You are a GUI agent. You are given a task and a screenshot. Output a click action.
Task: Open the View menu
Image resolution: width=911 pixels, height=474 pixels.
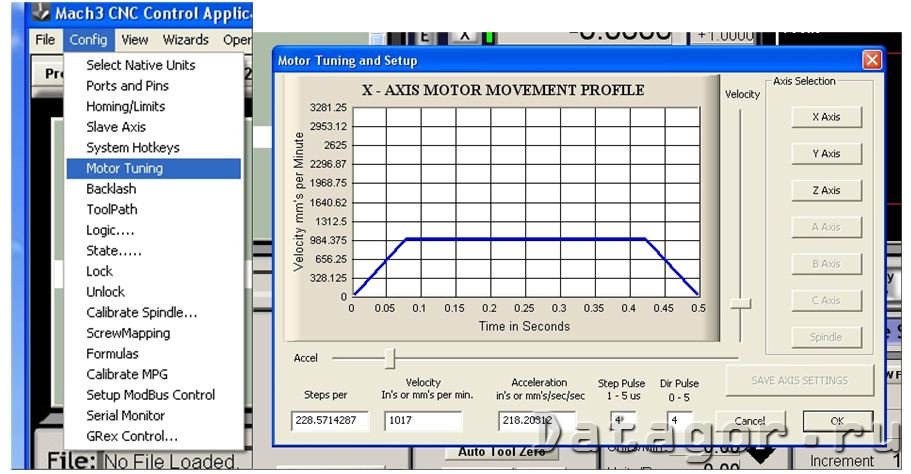pyautogui.click(x=135, y=40)
